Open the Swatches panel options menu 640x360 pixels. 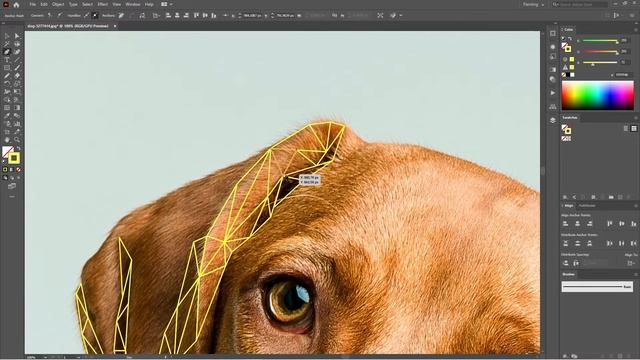[x=636, y=118]
